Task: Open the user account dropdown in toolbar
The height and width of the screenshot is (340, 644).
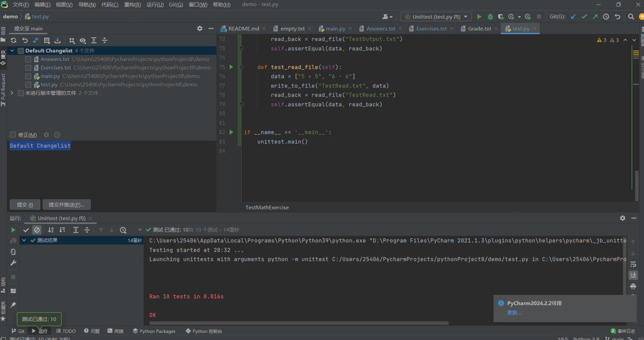Action: [386, 17]
